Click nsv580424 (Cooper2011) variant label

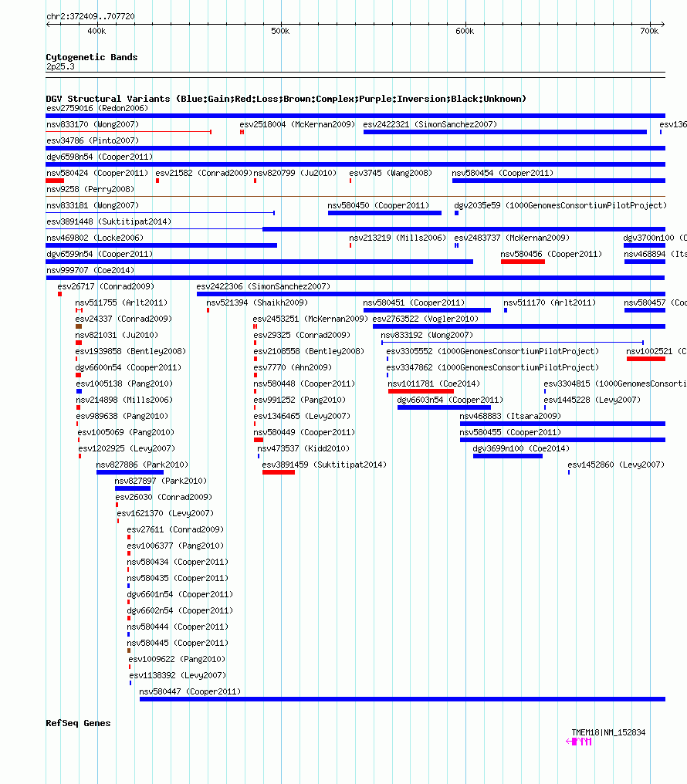pos(97,174)
